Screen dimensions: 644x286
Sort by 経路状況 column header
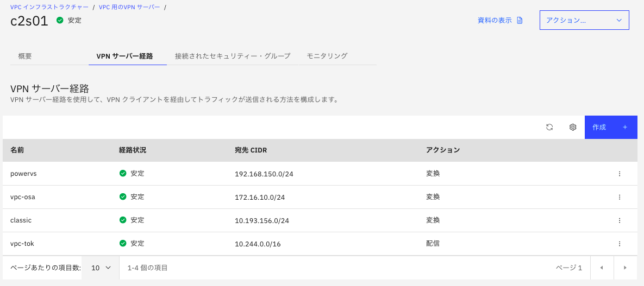point(132,150)
